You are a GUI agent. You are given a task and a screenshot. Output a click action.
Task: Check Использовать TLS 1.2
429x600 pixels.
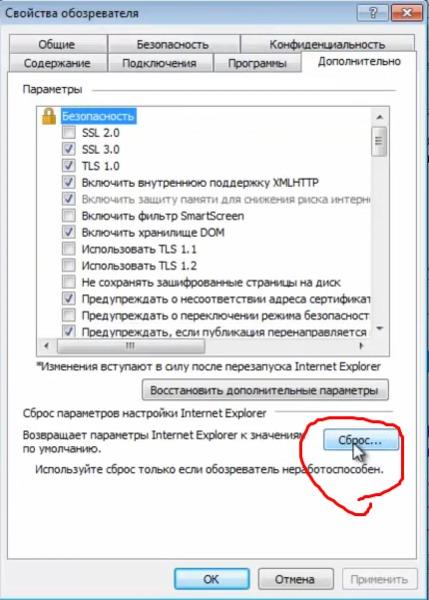(69, 265)
